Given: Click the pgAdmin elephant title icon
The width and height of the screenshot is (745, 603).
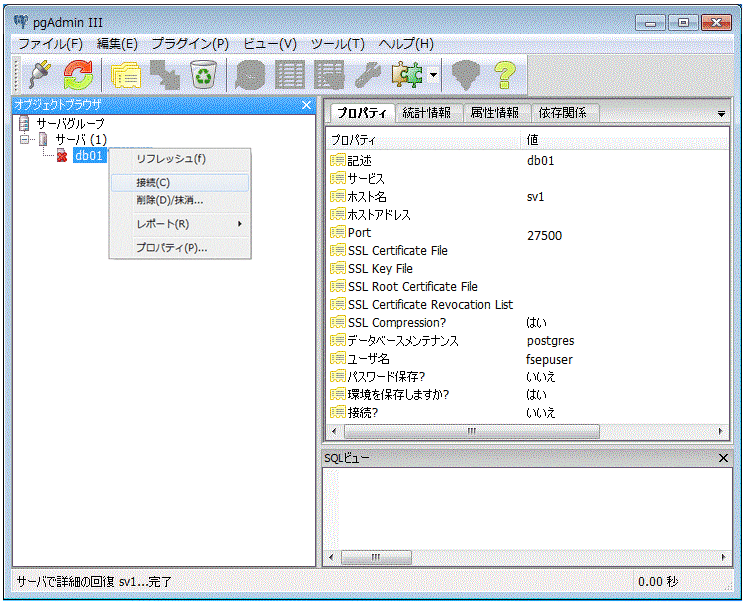Looking at the screenshot, I should click(x=21, y=22).
